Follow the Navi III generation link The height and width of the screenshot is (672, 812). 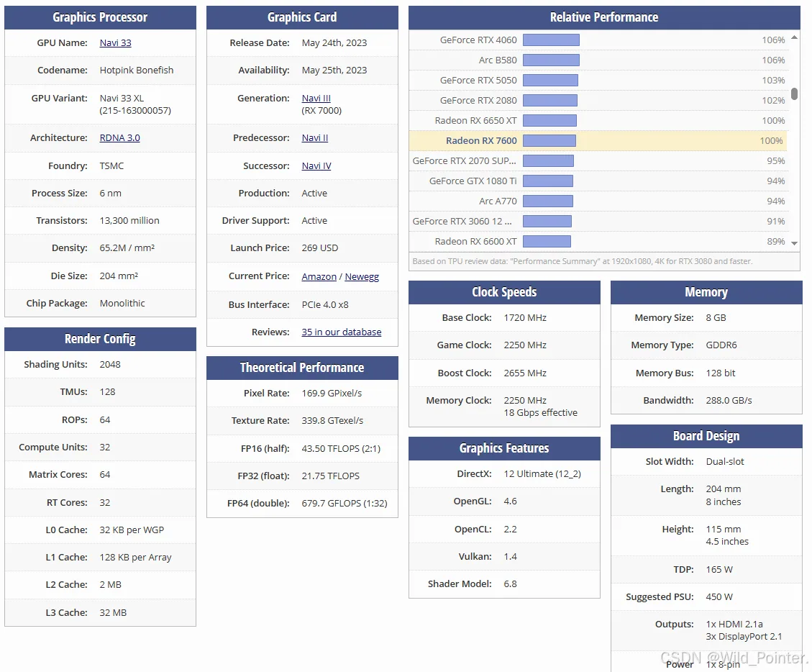click(x=316, y=99)
